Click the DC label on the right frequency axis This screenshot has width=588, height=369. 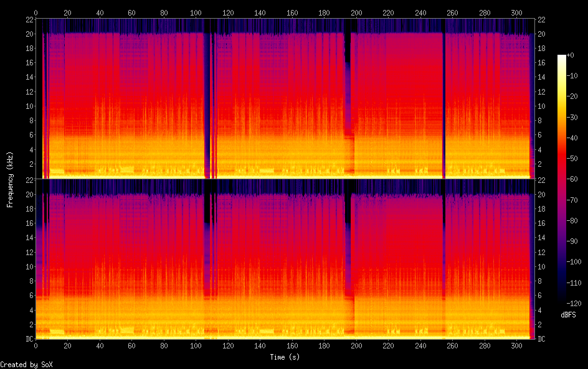tap(542, 339)
